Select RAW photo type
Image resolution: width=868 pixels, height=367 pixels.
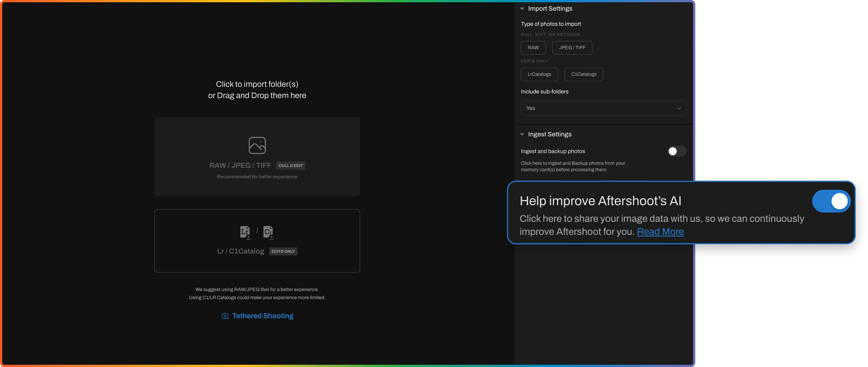[x=533, y=48]
